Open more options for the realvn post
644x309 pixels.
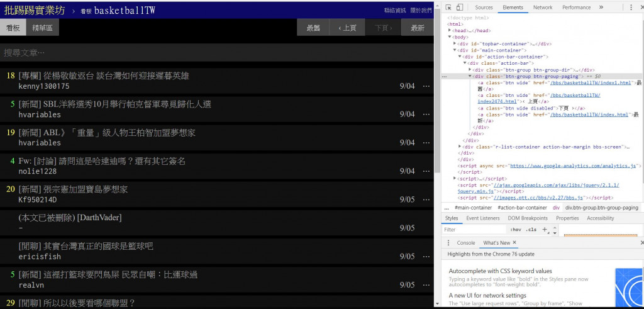click(426, 284)
